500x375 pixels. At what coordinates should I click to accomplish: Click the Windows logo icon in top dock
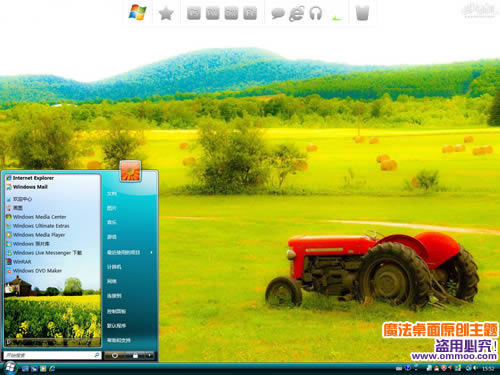tap(137, 13)
